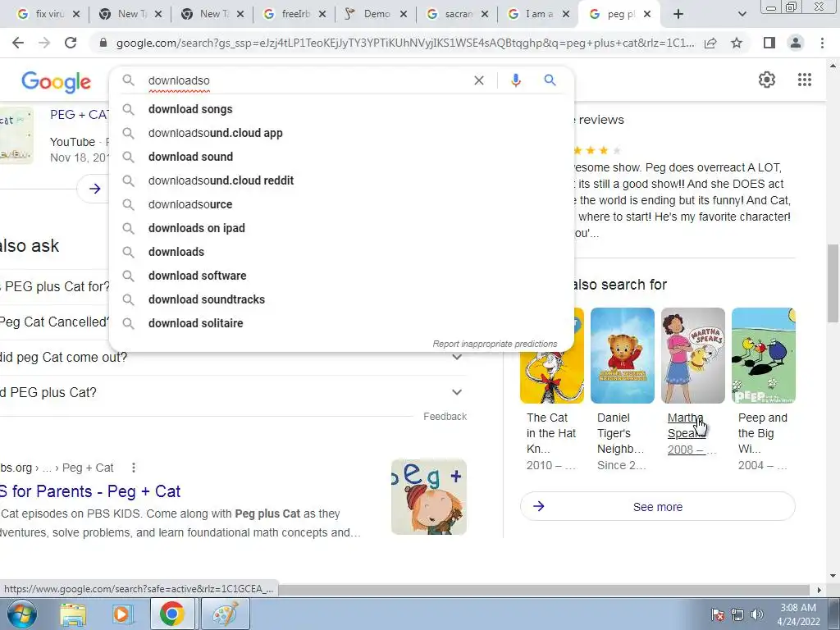
Task: Click the Peg + Cat result thumbnail image
Action: pyautogui.click(x=428, y=496)
